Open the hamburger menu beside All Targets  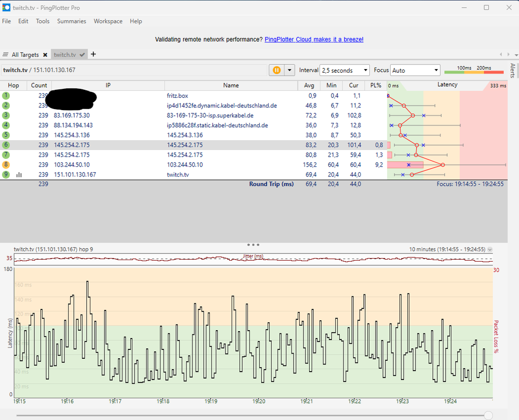[x=5, y=55]
